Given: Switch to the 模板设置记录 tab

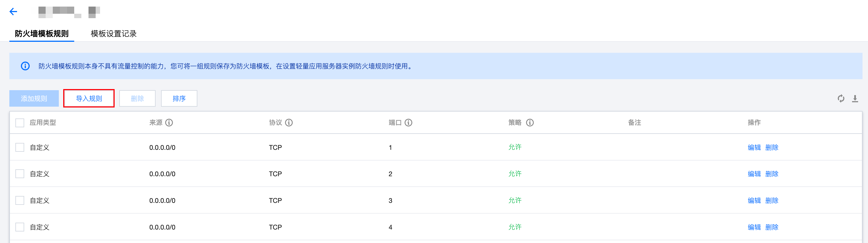Looking at the screenshot, I should (x=114, y=34).
